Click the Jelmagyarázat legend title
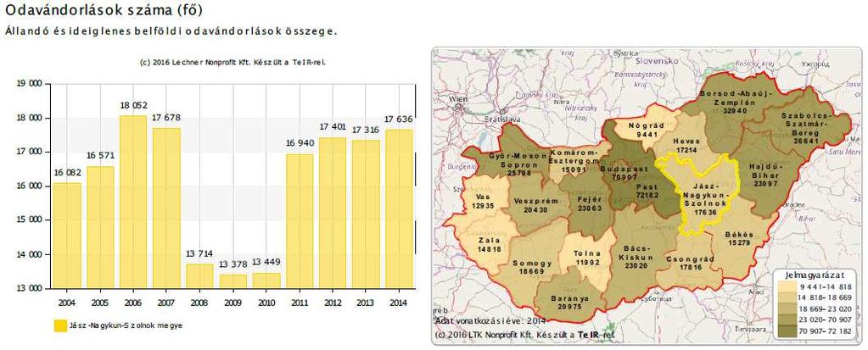 tap(814, 275)
